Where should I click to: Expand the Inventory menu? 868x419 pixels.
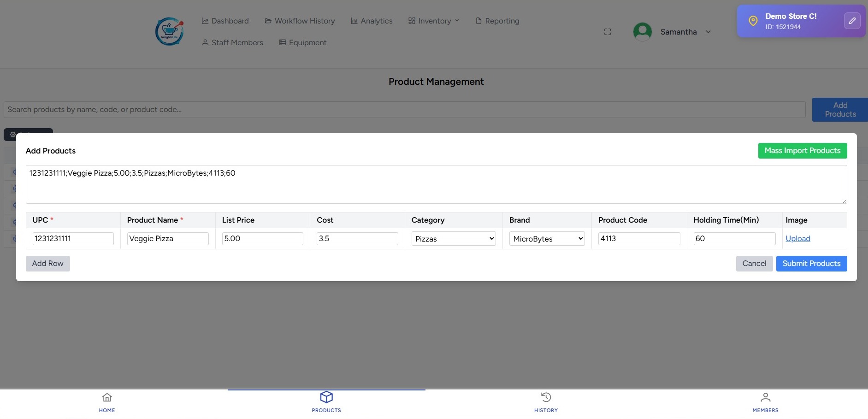434,21
